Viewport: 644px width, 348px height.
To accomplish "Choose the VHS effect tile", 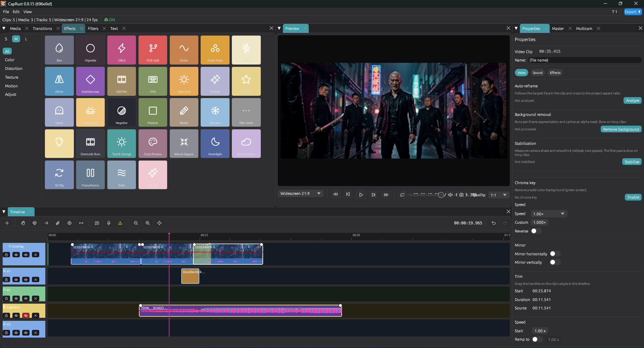I will coord(153,81).
